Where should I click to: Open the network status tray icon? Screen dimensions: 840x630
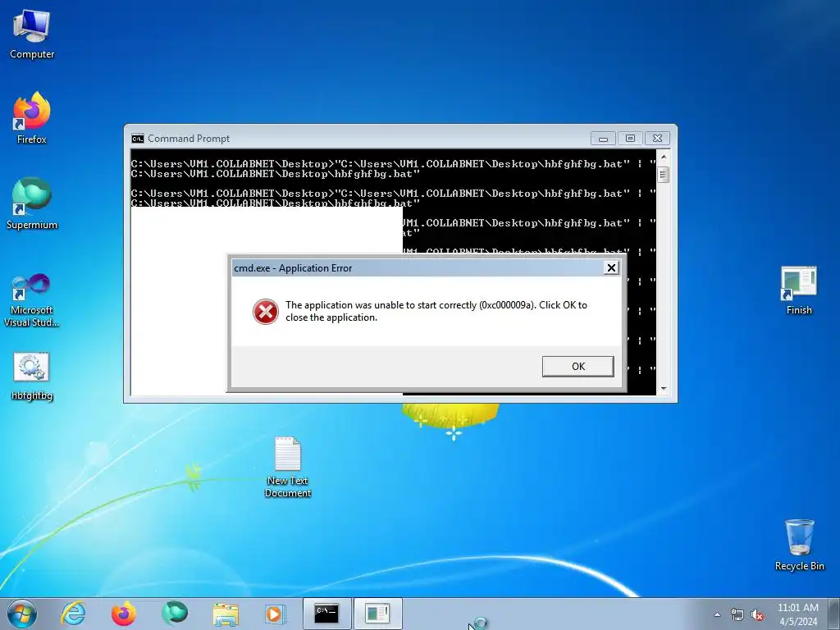pos(737,615)
